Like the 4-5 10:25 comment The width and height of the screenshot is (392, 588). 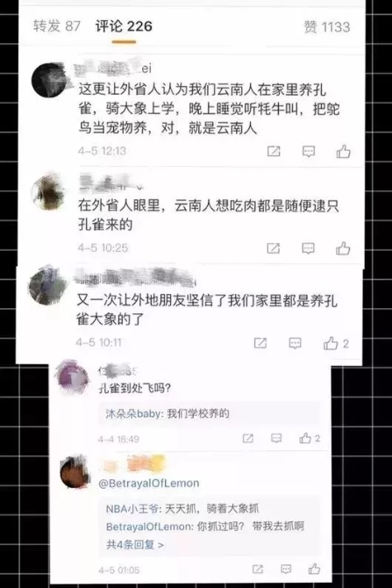coord(343,248)
